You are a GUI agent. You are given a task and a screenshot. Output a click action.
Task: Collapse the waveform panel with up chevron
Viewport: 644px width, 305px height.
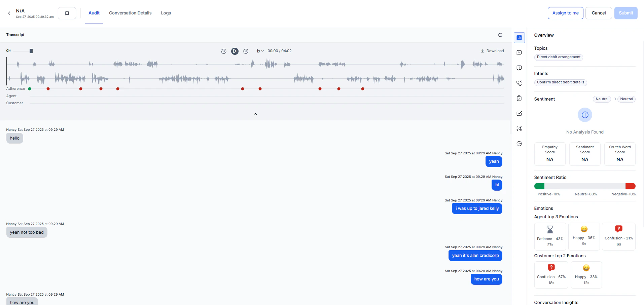click(x=255, y=114)
